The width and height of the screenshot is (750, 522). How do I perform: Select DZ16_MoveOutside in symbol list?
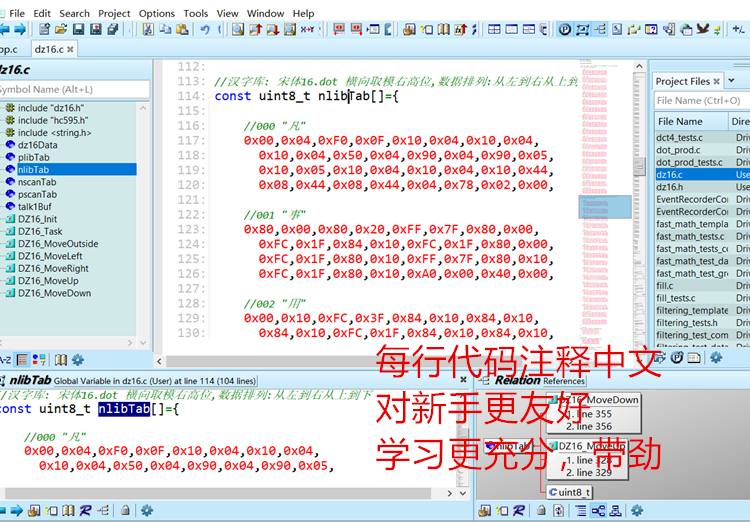click(x=58, y=244)
